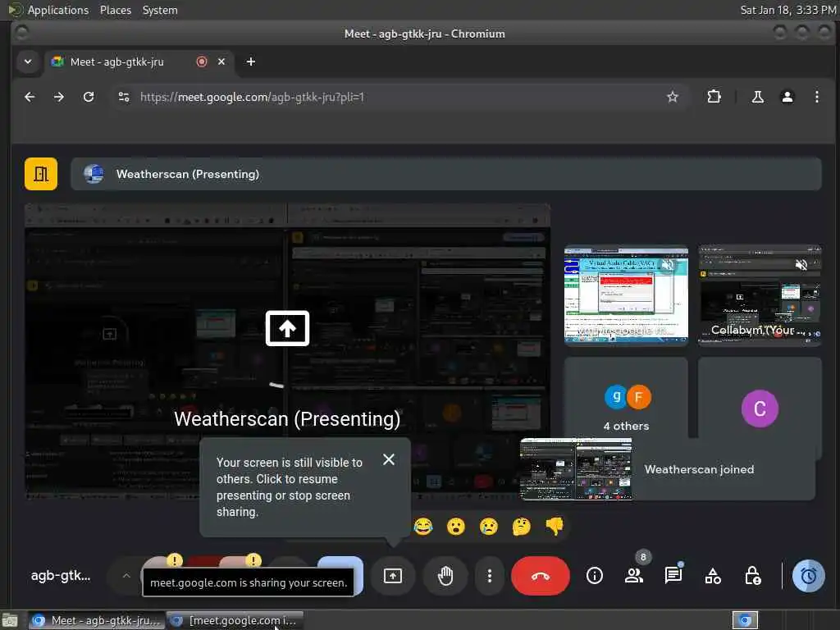840x630 pixels.
Task: Open Virtual Audio Cable participant tile
Action: click(626, 294)
